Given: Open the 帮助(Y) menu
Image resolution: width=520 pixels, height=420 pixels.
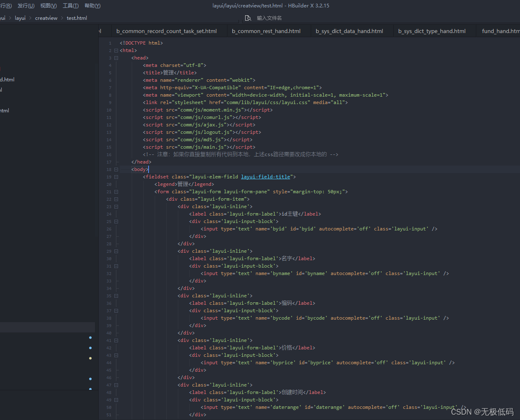Looking at the screenshot, I should click(92, 6).
